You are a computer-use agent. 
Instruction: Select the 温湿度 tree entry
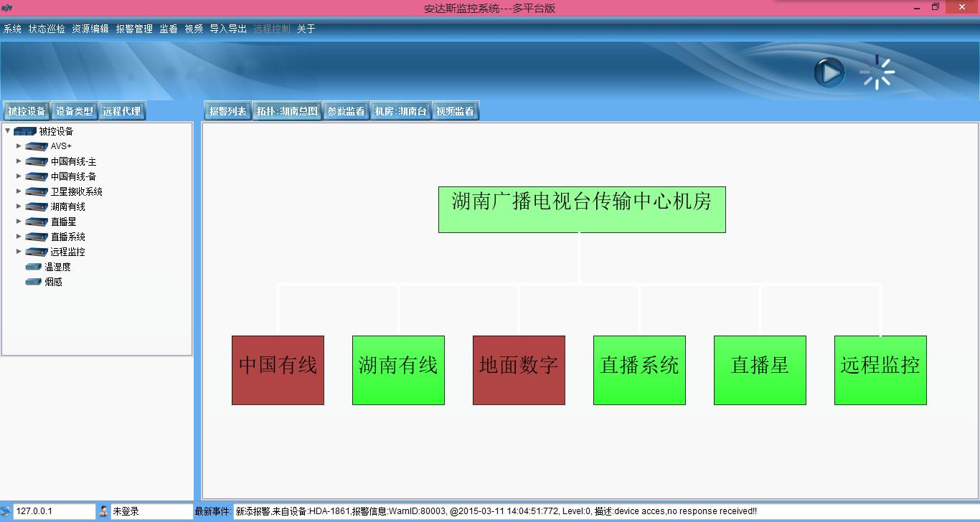(57, 267)
